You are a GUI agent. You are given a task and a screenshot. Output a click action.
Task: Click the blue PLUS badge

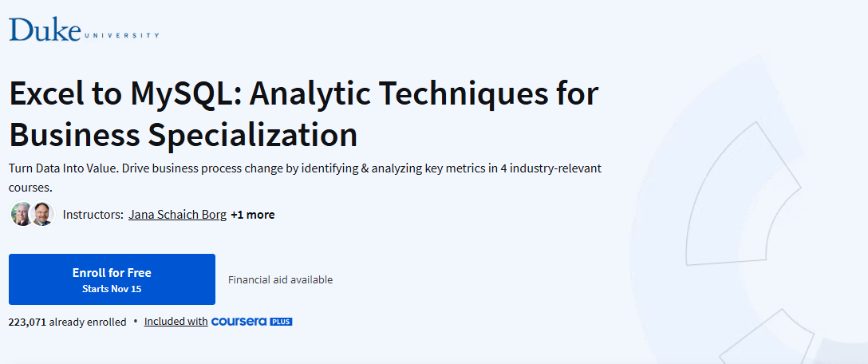281,322
